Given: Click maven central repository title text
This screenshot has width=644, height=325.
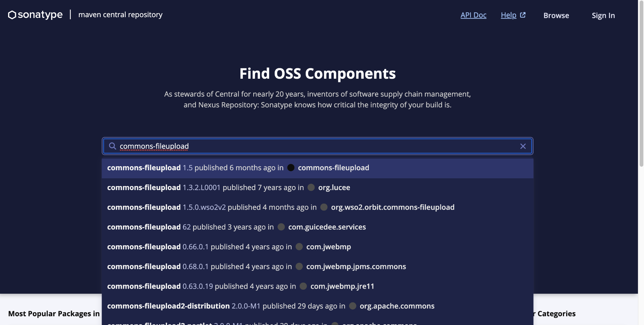Looking at the screenshot, I should click(x=120, y=15).
